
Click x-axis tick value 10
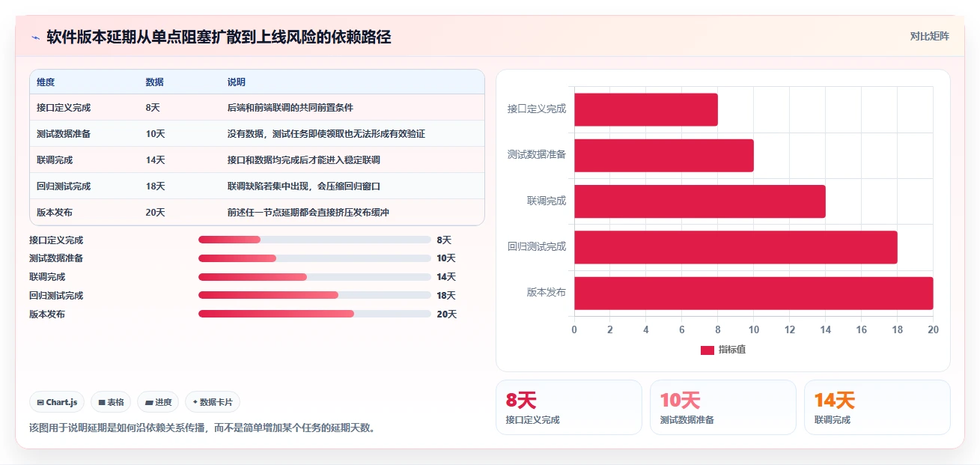pos(754,329)
